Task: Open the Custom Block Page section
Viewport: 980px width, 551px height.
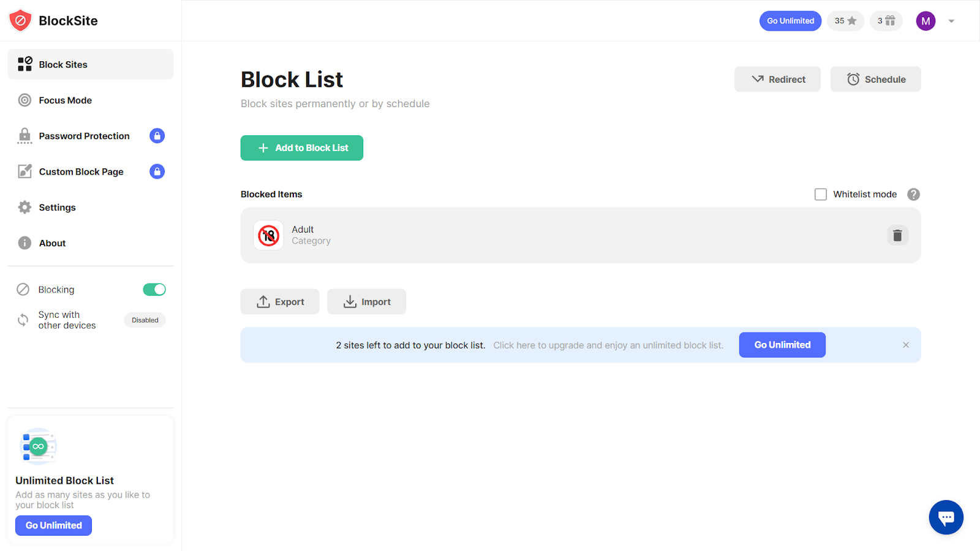Action: click(80, 171)
